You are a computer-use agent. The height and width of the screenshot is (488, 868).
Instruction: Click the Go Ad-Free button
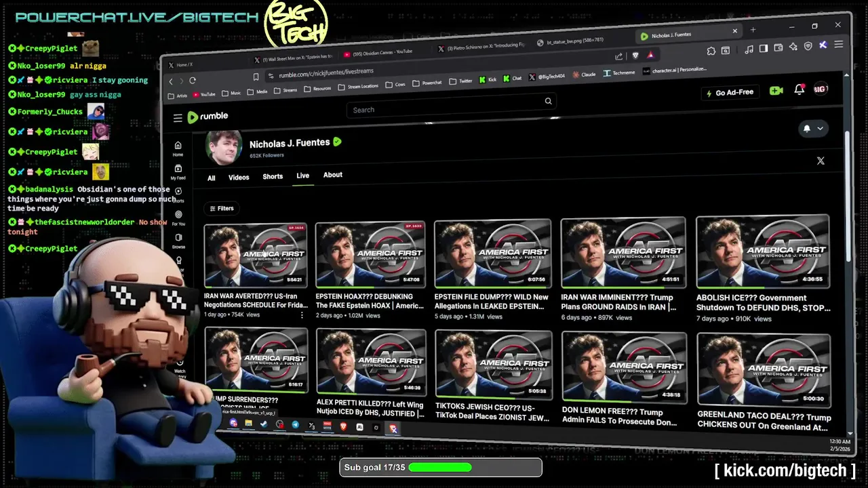(730, 92)
